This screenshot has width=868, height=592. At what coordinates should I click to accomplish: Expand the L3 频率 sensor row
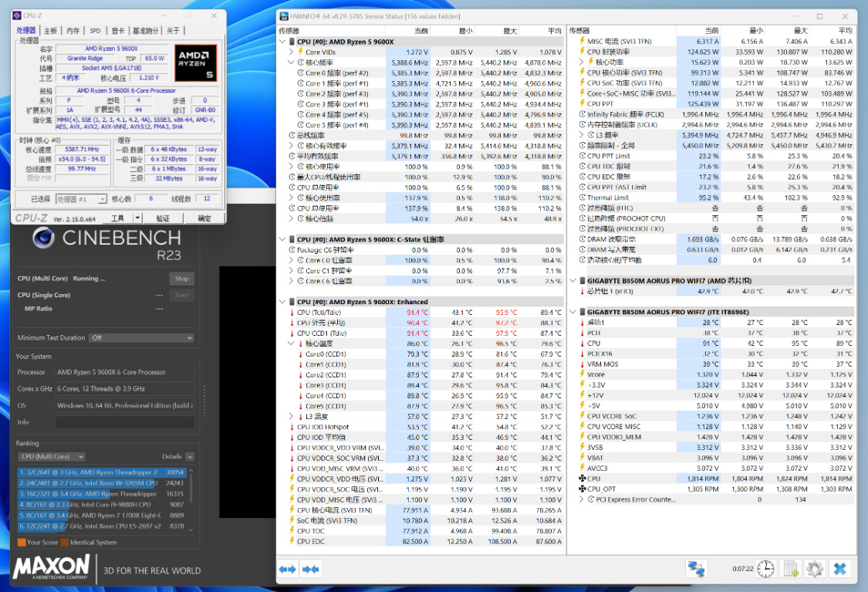tap(583, 135)
